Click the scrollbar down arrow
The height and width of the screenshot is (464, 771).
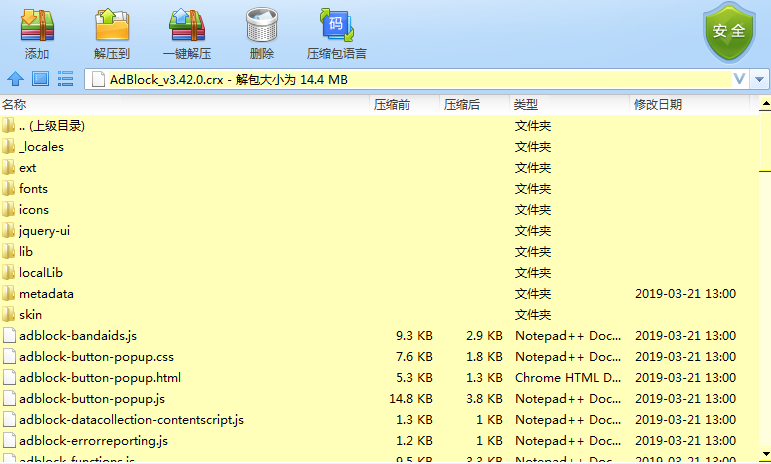(765, 455)
